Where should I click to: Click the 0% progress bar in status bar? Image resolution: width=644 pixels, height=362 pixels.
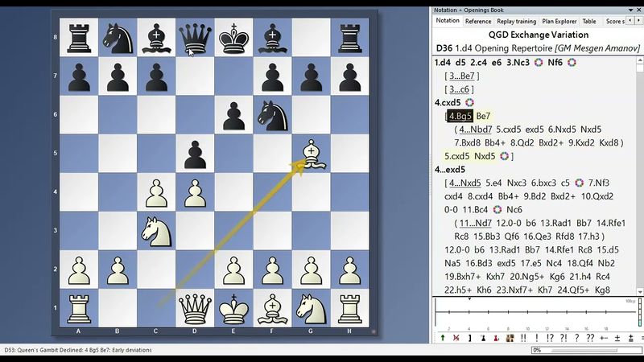583,351
